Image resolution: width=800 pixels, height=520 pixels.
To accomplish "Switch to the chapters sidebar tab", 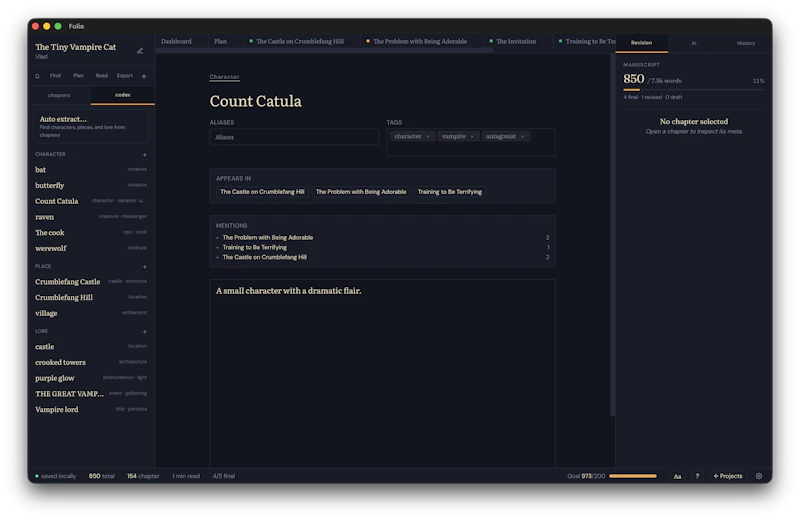I will pyautogui.click(x=59, y=95).
